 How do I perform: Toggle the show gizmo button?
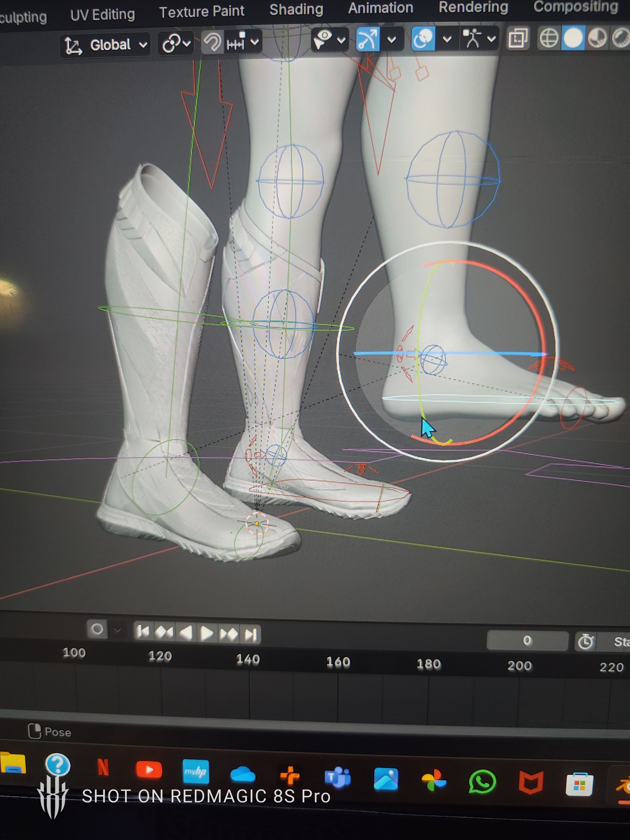point(368,39)
